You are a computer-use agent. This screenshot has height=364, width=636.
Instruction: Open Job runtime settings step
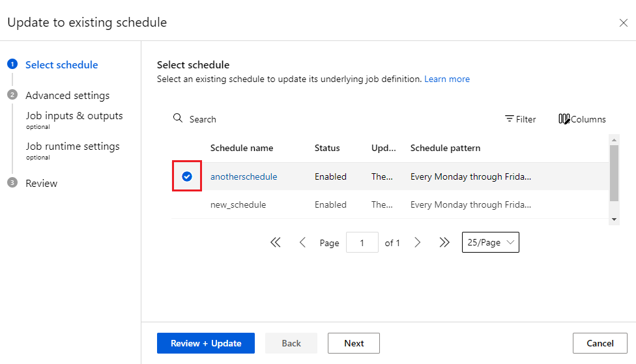pyautogui.click(x=72, y=147)
